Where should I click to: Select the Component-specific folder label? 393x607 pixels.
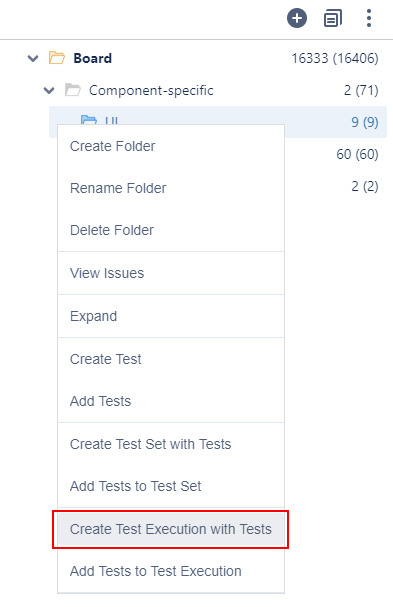pos(151,91)
